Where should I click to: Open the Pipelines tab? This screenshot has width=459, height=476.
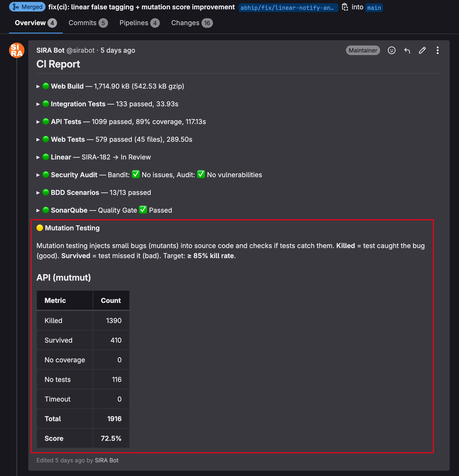coord(134,23)
